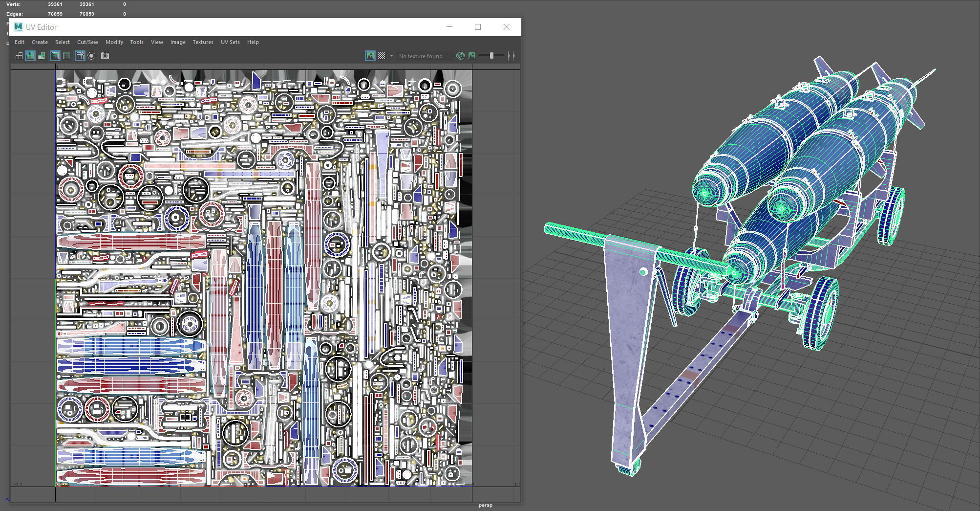Click the dim image icon
Image resolution: width=980 pixels, height=511 pixels.
click(472, 56)
